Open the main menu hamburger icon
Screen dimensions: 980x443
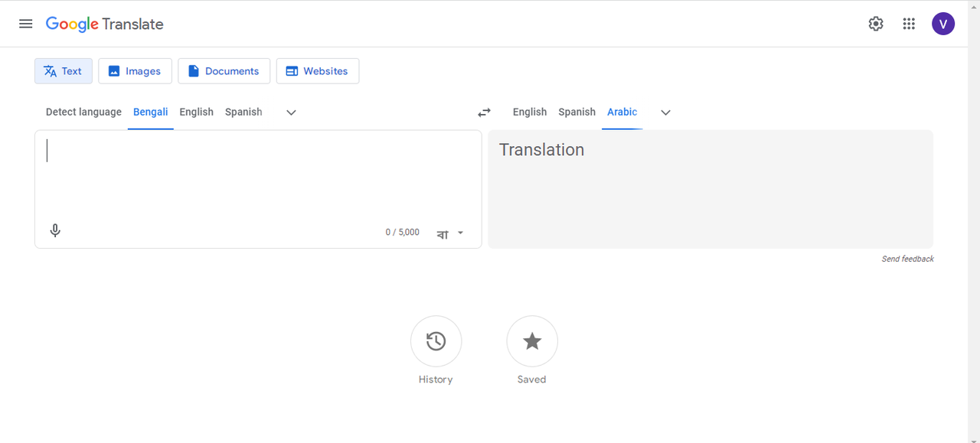pyautogui.click(x=25, y=24)
